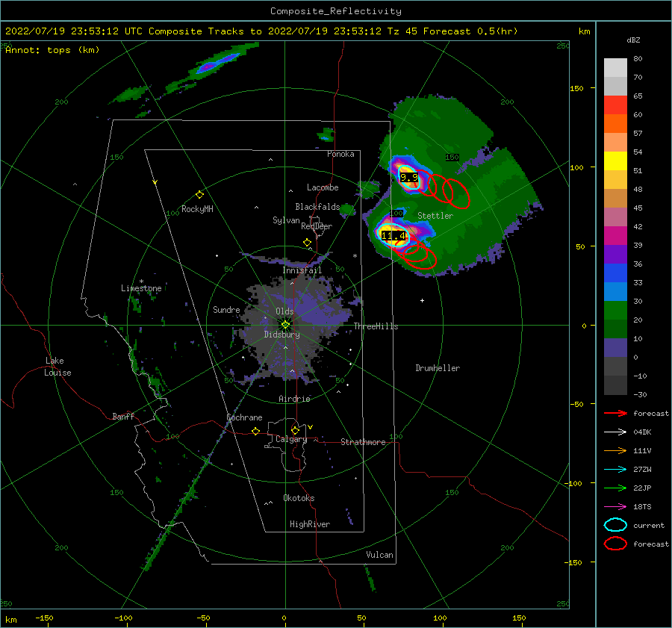Click the yellow diamond marker below Cochrane
Image resolution: width=672 pixels, height=628 pixels.
pyautogui.click(x=256, y=431)
